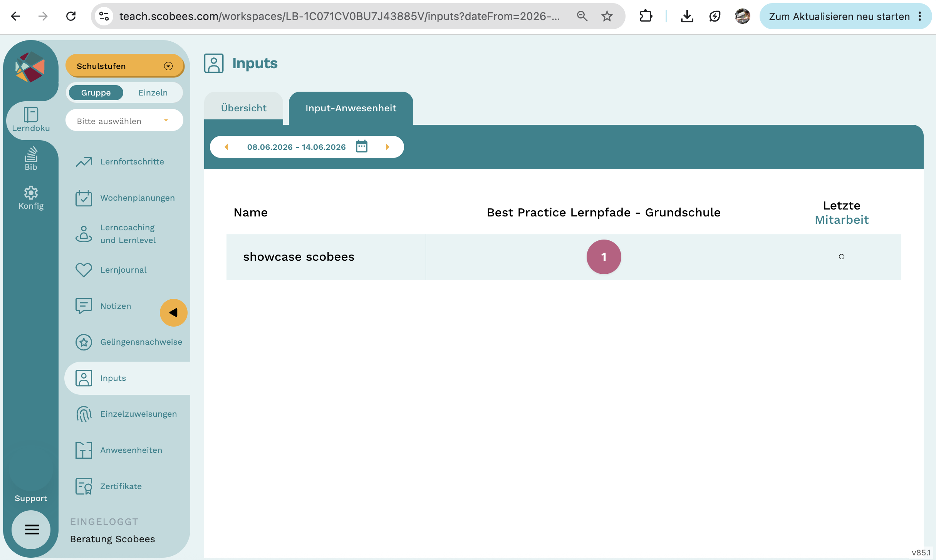936x560 pixels.
Task: Open Lerncoaching und Lernlevel
Action: (x=127, y=234)
